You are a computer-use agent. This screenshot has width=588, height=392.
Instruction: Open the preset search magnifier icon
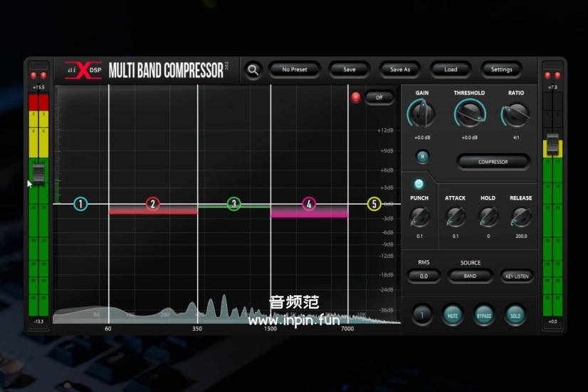click(x=253, y=70)
